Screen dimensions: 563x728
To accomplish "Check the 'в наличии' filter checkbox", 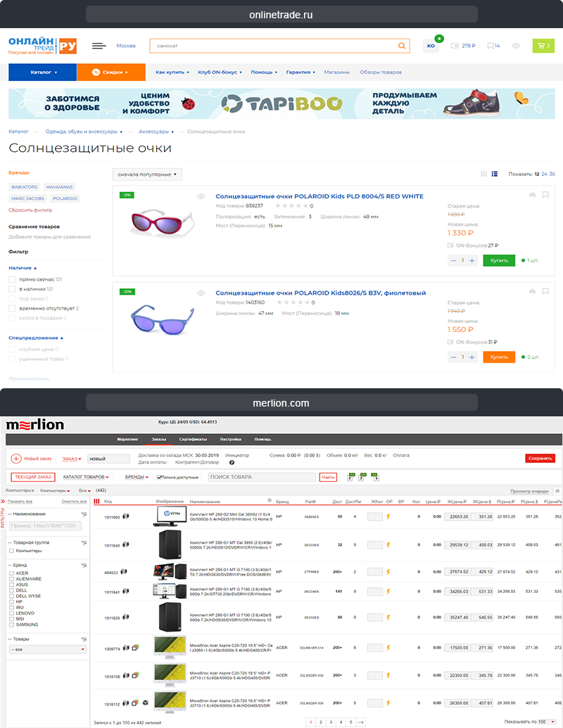I will pos(12,289).
